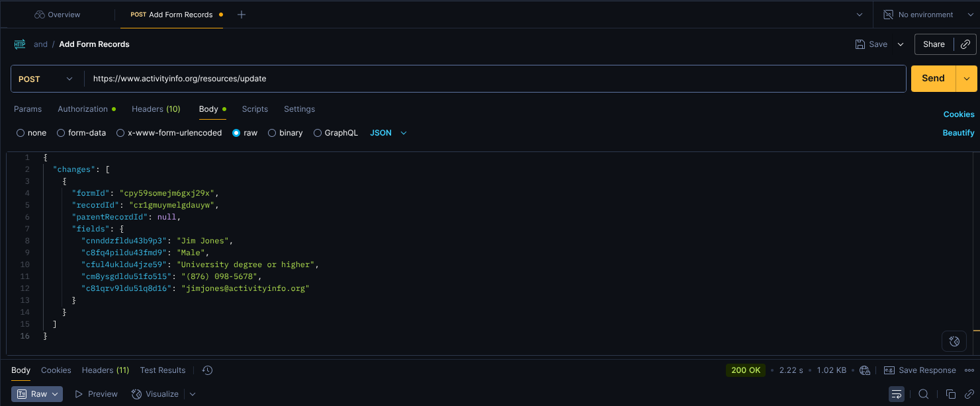This screenshot has height=406, width=980.
Task: Open JSON format dropdown
Action: 388,133
